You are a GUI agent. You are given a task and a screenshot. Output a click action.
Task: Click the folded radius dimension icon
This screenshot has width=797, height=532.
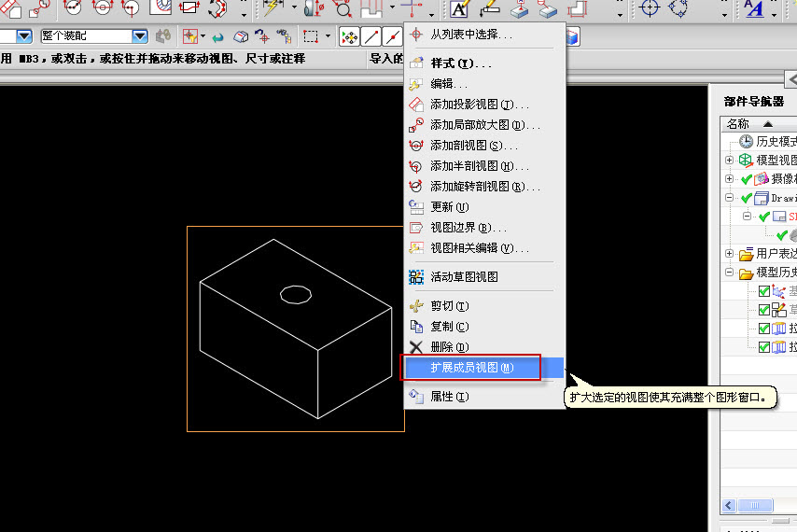click(131, 7)
